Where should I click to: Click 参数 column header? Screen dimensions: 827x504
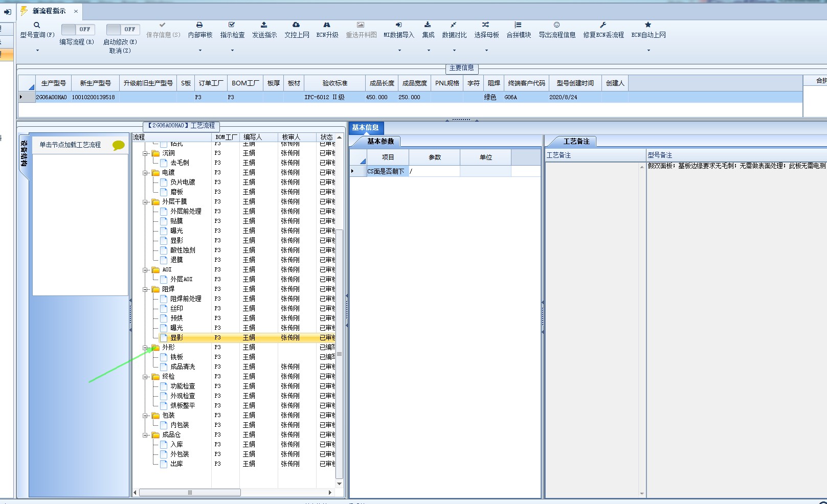435,157
